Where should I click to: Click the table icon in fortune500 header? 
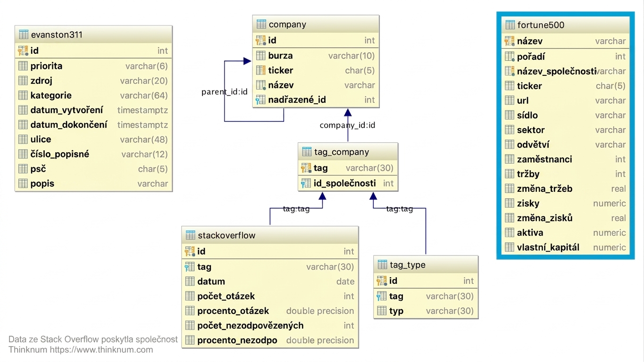[510, 25]
